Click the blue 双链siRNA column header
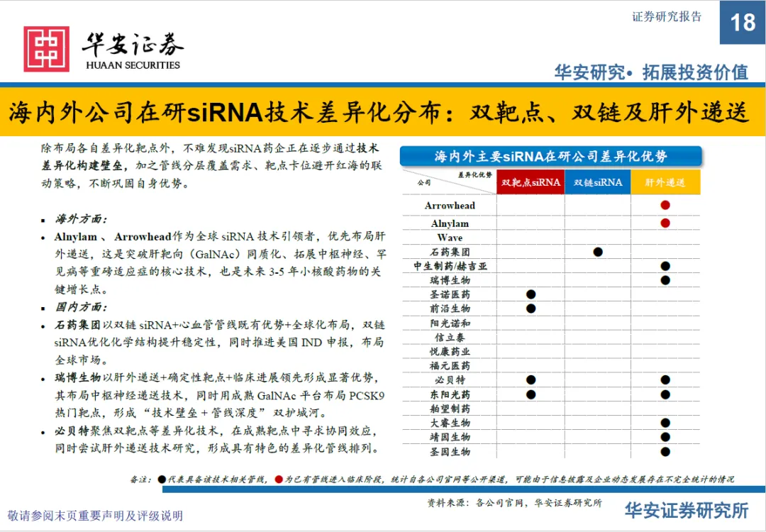 point(598,182)
